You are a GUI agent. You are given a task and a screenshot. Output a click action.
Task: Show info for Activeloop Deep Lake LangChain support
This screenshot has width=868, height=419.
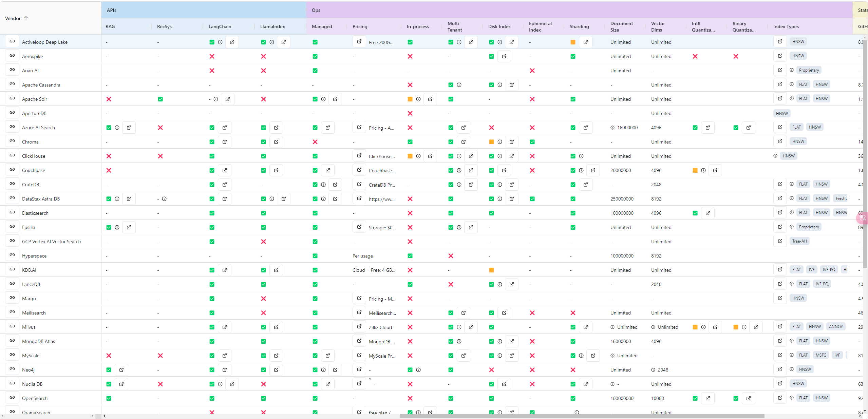[x=220, y=42]
